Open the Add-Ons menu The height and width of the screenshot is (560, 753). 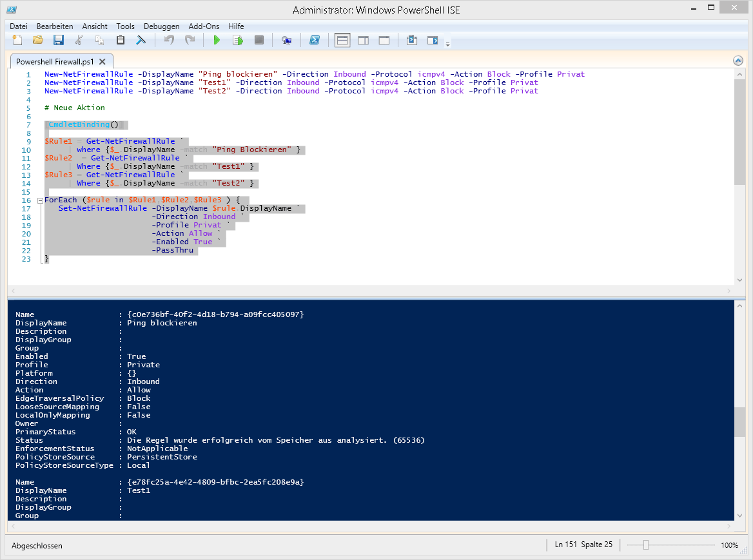(204, 26)
